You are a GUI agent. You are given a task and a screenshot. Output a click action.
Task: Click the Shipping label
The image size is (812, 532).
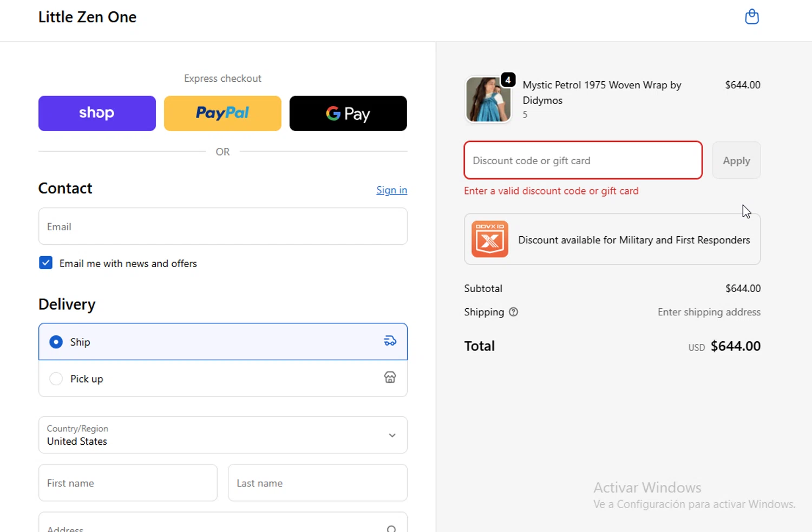pyautogui.click(x=484, y=312)
